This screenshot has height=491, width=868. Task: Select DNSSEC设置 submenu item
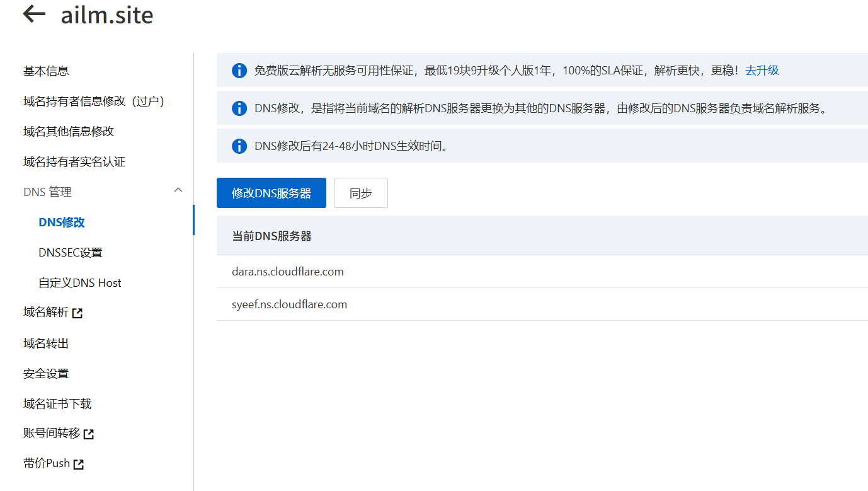click(x=71, y=253)
